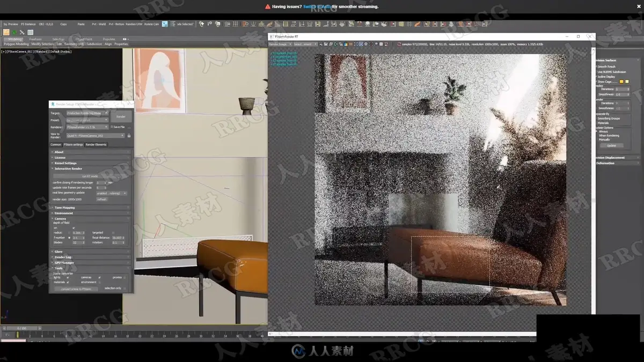Screen dimensions: 644x362
Task: Click the blue icon right of Rotate Cam
Action: point(165,24)
